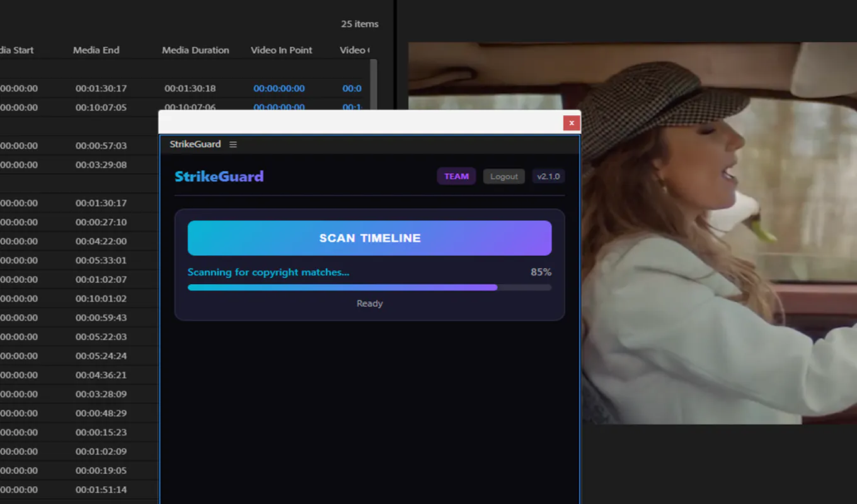Select Media End cell 00:03:28:09
Screen dimensions: 857x504
click(101, 394)
